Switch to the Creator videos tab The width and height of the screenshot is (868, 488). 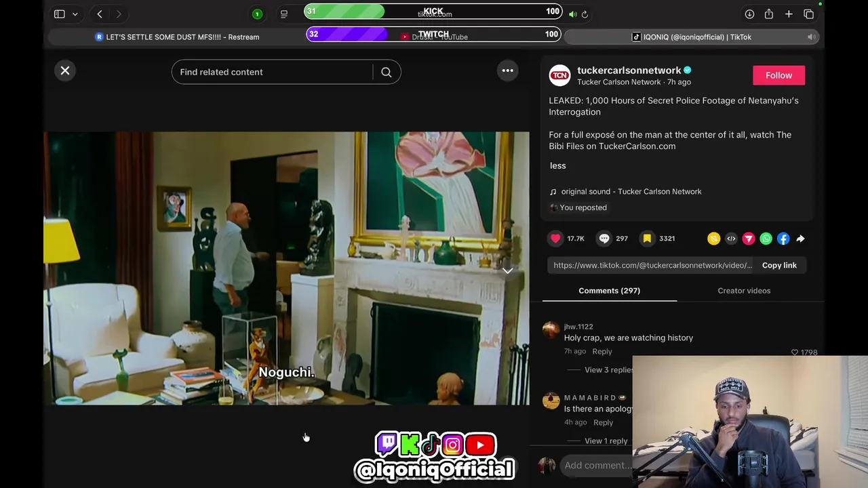[x=744, y=291]
